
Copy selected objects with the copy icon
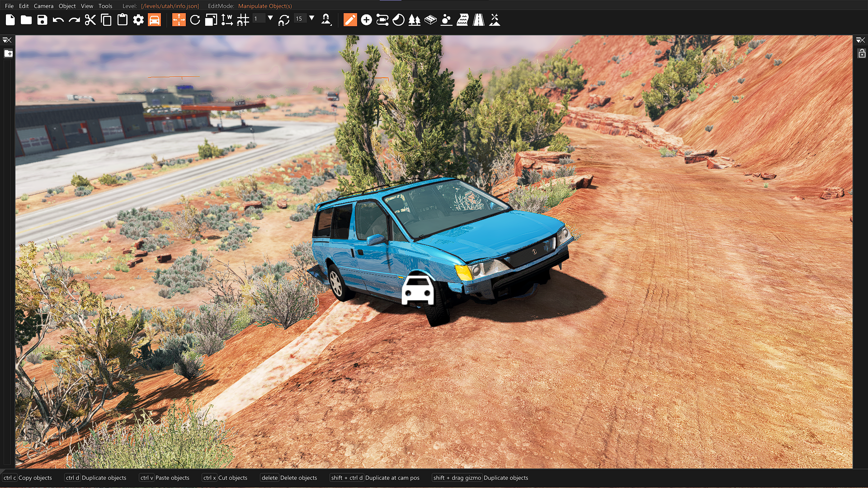pyautogui.click(x=106, y=20)
